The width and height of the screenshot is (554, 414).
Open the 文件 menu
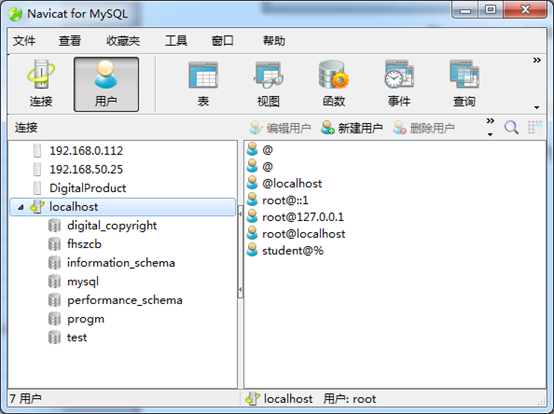[x=24, y=41]
